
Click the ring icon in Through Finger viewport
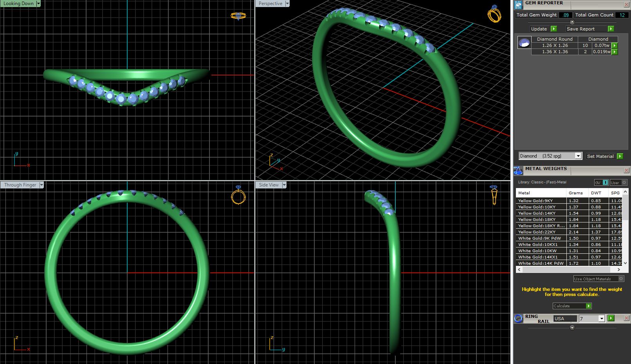tap(238, 195)
